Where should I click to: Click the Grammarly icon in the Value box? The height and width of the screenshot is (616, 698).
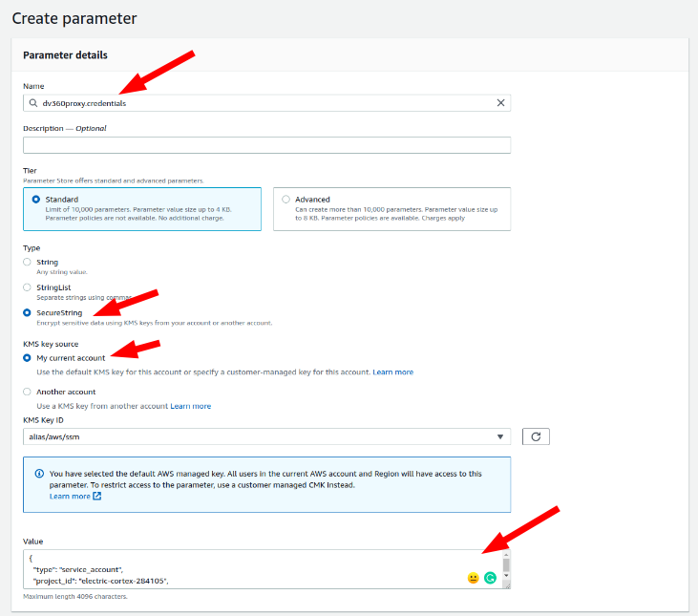coord(490,578)
